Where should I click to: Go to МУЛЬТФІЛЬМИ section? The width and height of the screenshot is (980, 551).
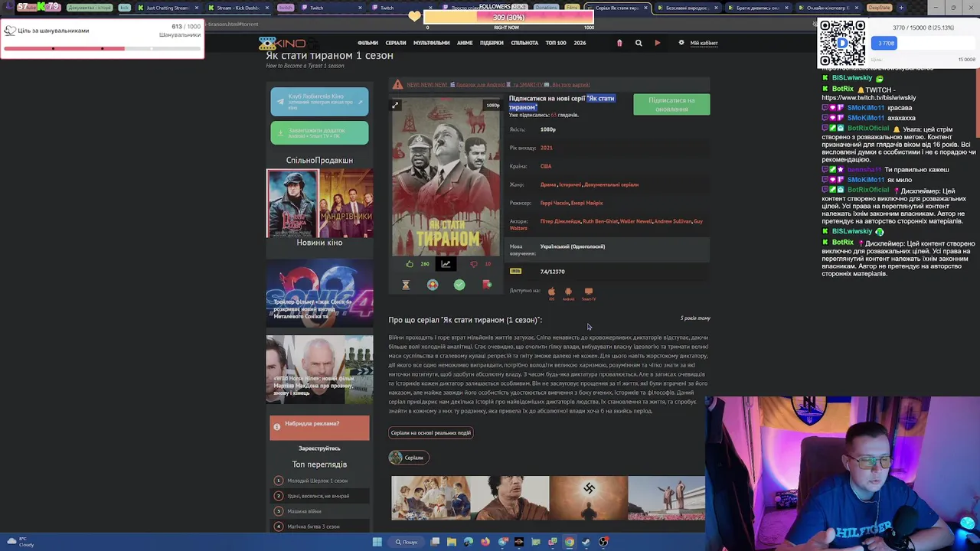tap(432, 43)
